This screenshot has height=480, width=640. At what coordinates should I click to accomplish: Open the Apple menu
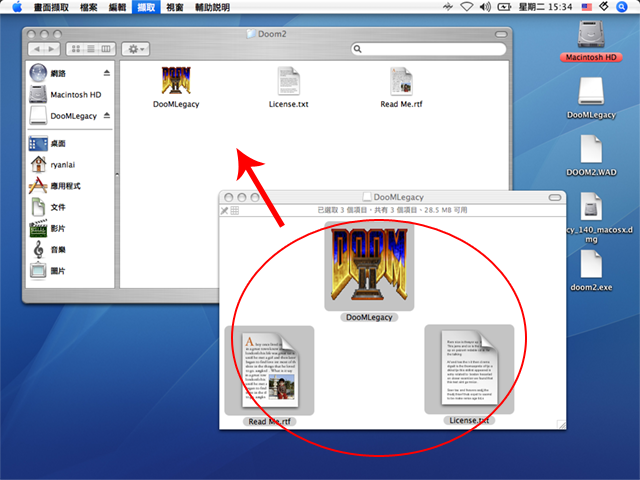17,7
